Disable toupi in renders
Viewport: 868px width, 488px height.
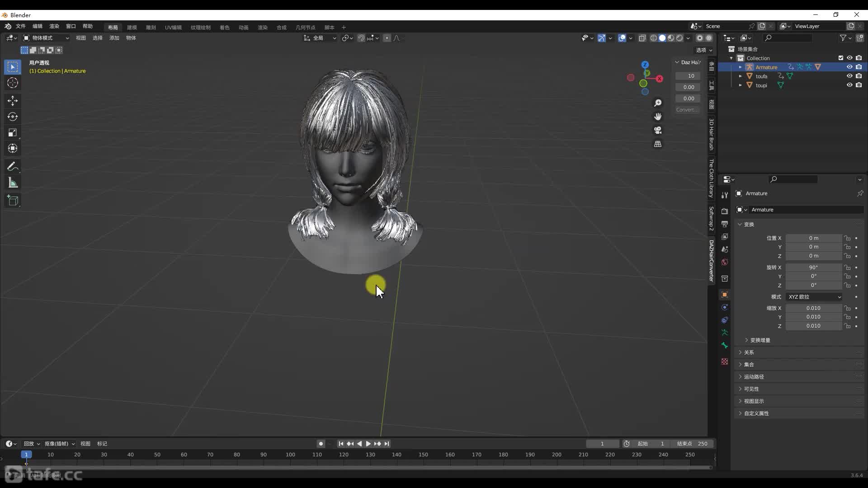click(x=859, y=85)
